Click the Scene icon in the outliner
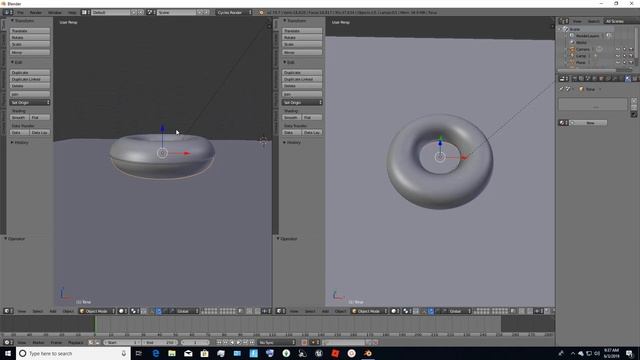This screenshot has height=360, width=640. click(566, 29)
